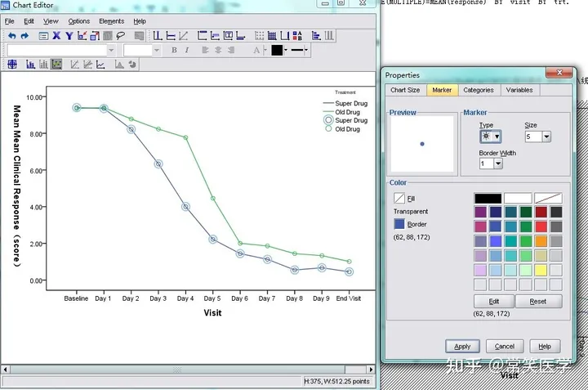Insert a text box icon
Screen dimensions: 588x390
tap(228, 36)
